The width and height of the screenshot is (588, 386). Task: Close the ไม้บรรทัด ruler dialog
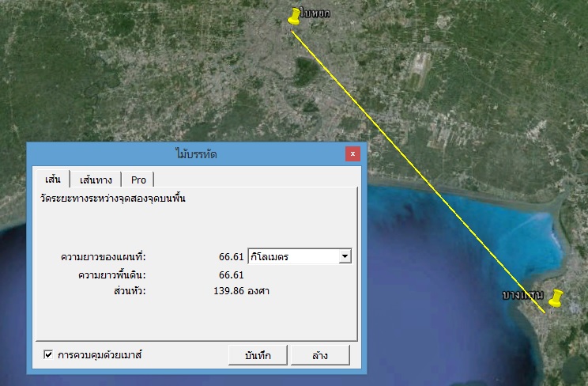(352, 154)
